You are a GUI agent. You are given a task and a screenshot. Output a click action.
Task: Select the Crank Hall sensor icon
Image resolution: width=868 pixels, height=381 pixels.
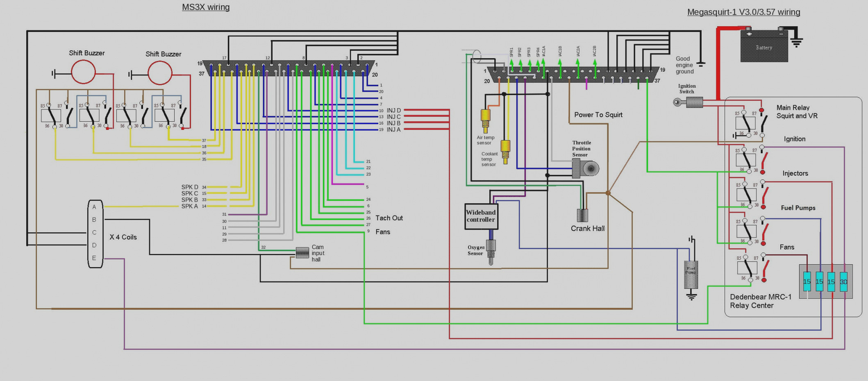coord(582,215)
